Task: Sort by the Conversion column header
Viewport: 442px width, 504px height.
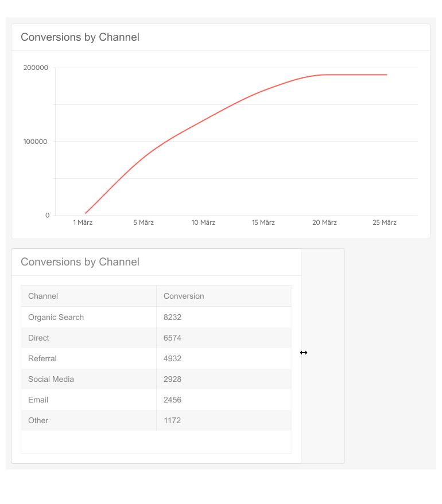Action: 184,296
